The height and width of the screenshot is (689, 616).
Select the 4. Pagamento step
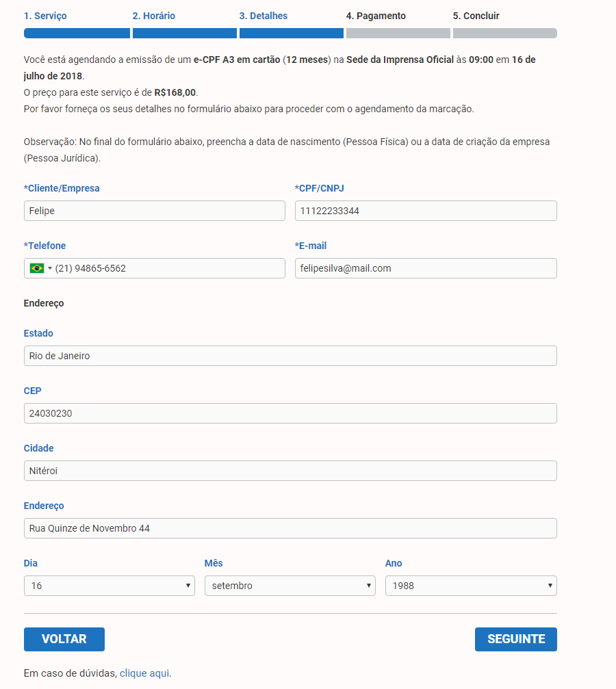pyautogui.click(x=376, y=16)
